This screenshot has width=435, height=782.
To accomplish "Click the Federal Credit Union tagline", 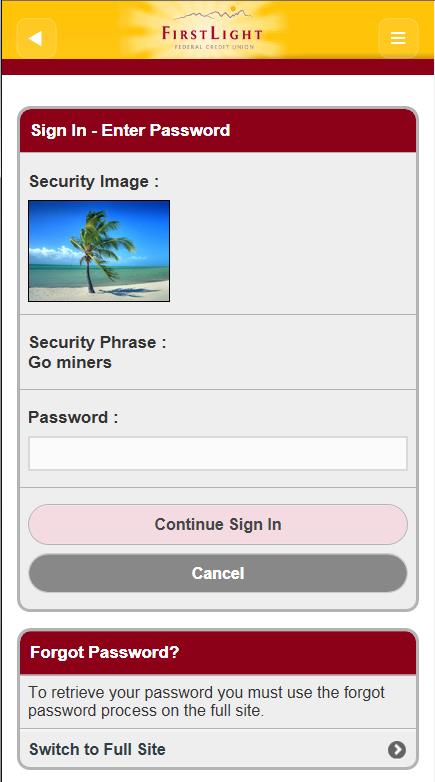I will pos(214,47).
